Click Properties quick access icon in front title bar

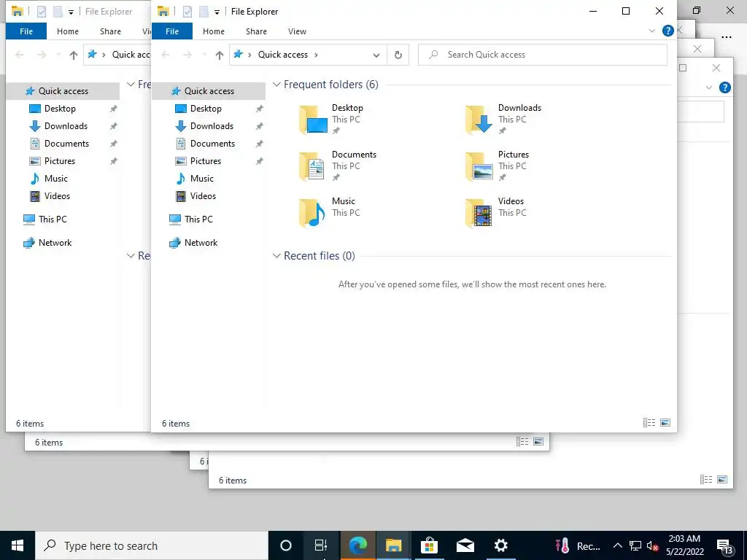(x=187, y=12)
